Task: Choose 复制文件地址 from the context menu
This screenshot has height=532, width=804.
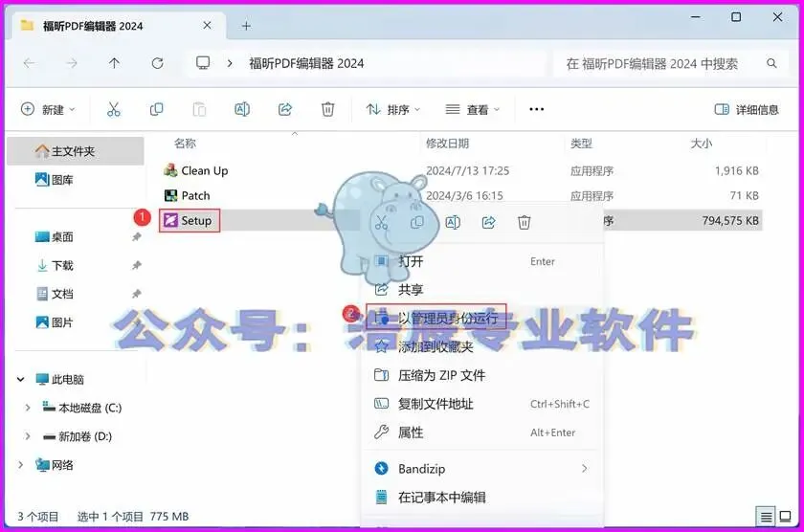Action: [x=482, y=404]
